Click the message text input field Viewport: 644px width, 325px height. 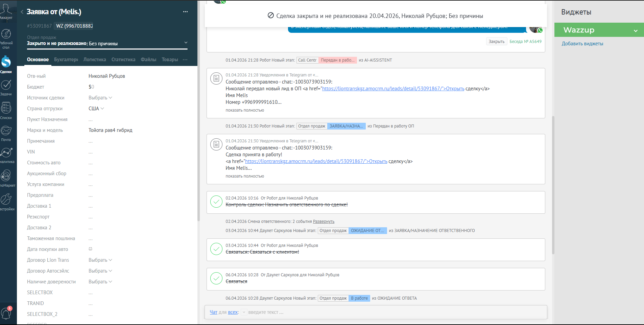click(x=396, y=312)
